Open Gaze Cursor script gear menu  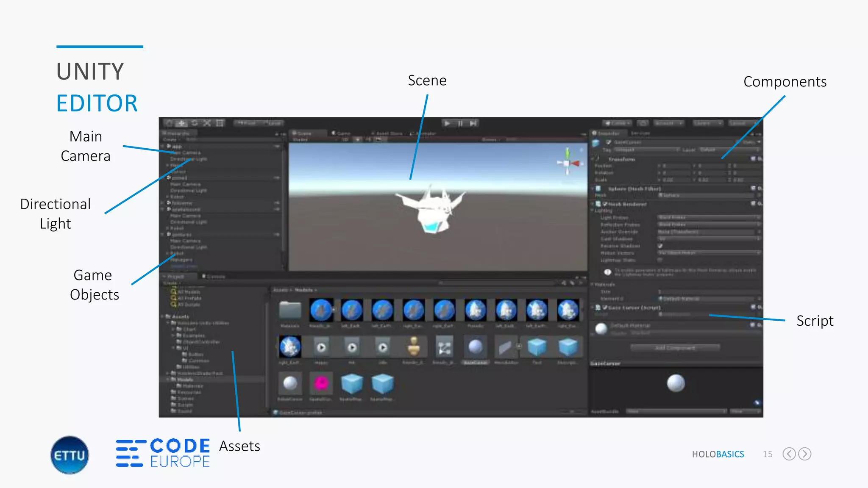click(x=760, y=307)
